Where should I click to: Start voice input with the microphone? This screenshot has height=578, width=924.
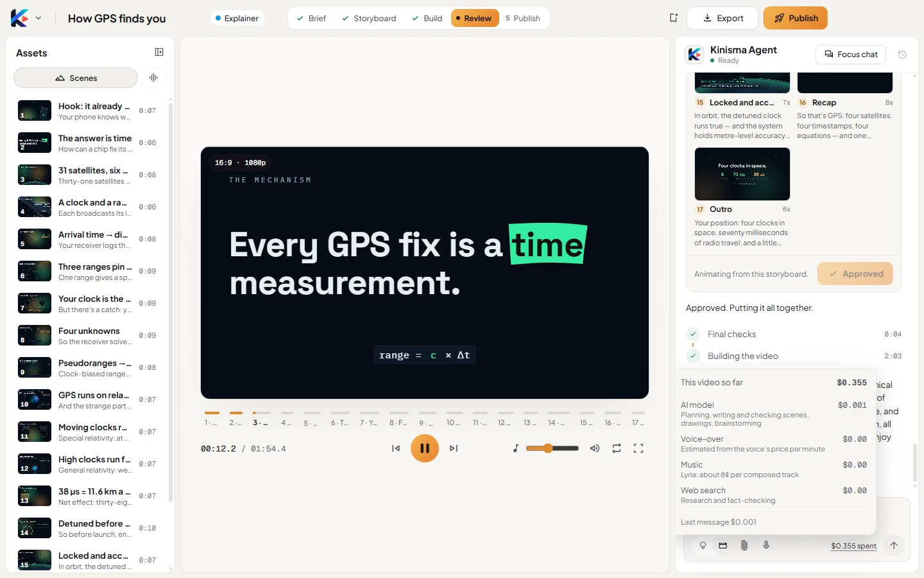[x=766, y=545]
